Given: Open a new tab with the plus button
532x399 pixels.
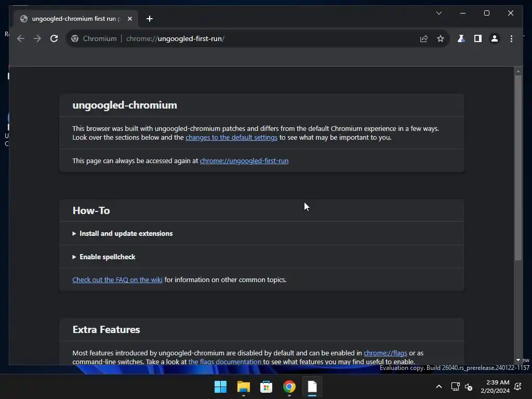Looking at the screenshot, I should 150,19.
